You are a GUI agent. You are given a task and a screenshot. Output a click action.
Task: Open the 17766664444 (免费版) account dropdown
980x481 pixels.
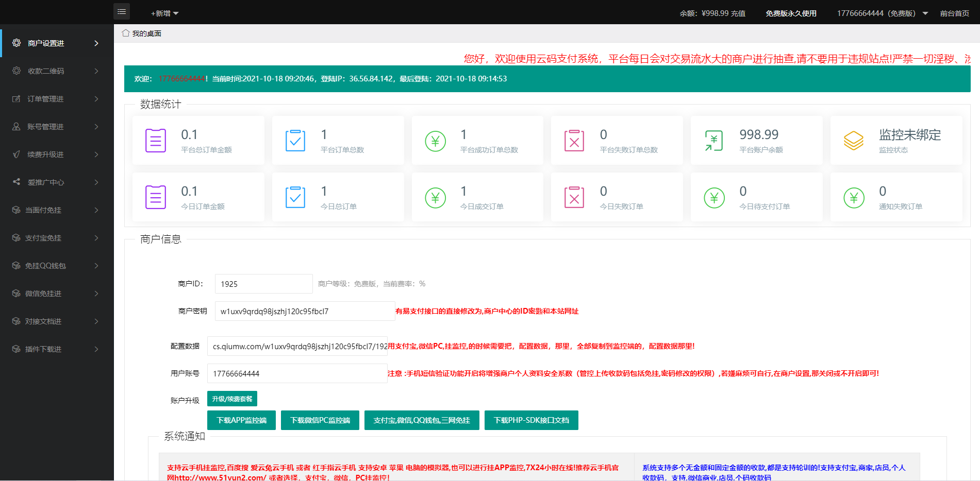click(883, 13)
